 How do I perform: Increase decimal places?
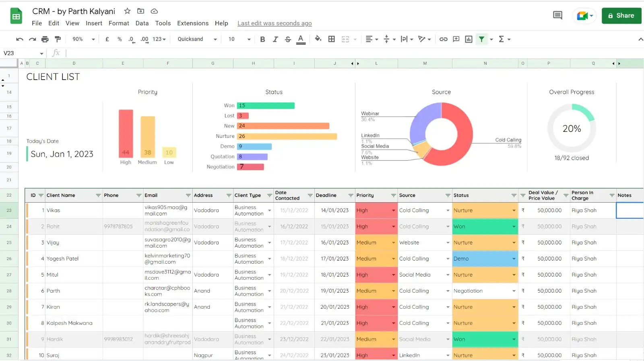[x=144, y=39]
